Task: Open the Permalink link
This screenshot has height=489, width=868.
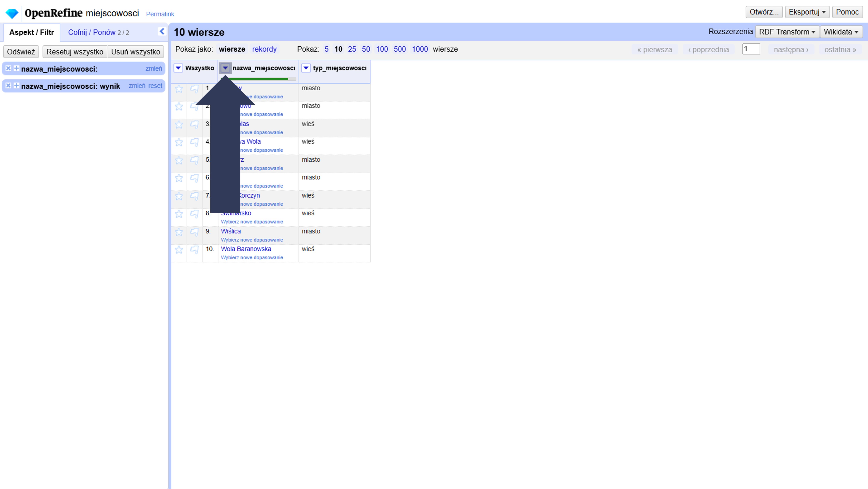Action: [x=160, y=14]
